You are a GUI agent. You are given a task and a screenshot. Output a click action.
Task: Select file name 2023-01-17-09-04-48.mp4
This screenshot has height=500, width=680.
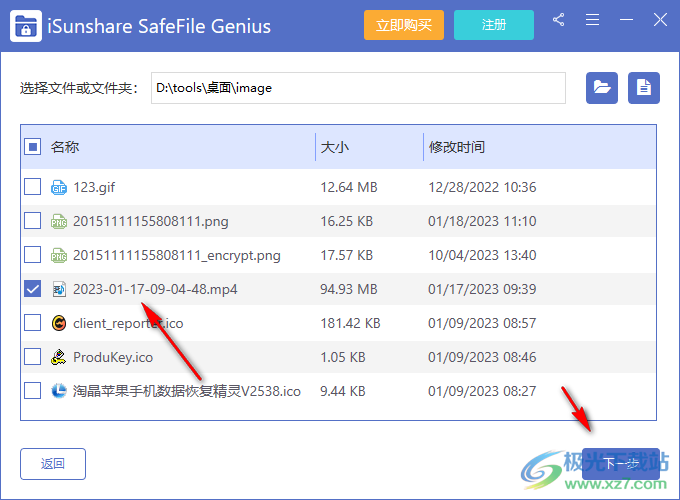tap(155, 289)
